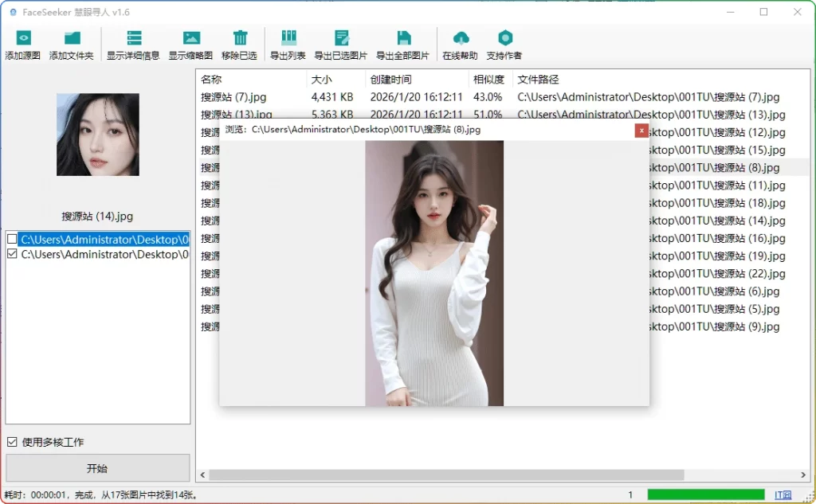Click the 导出列表 export list icon

288,37
